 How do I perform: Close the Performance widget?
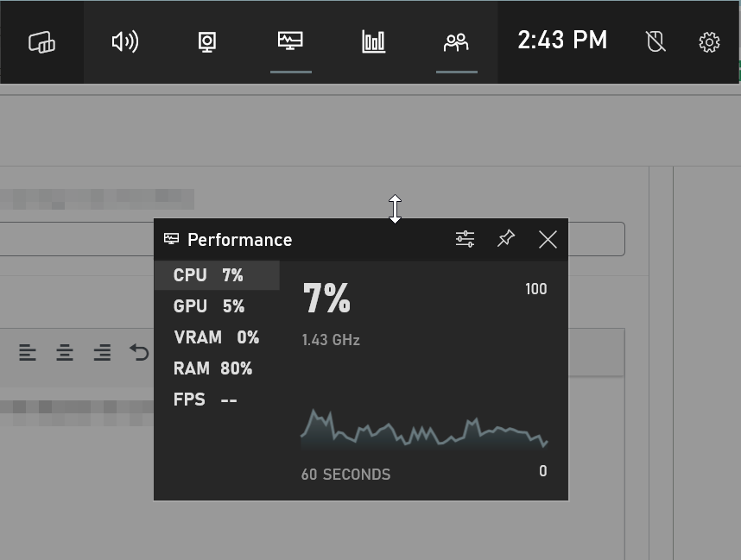point(548,239)
